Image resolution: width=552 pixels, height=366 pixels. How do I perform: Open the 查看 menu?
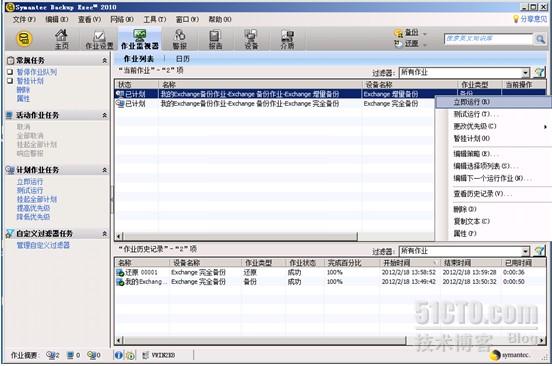coord(89,19)
